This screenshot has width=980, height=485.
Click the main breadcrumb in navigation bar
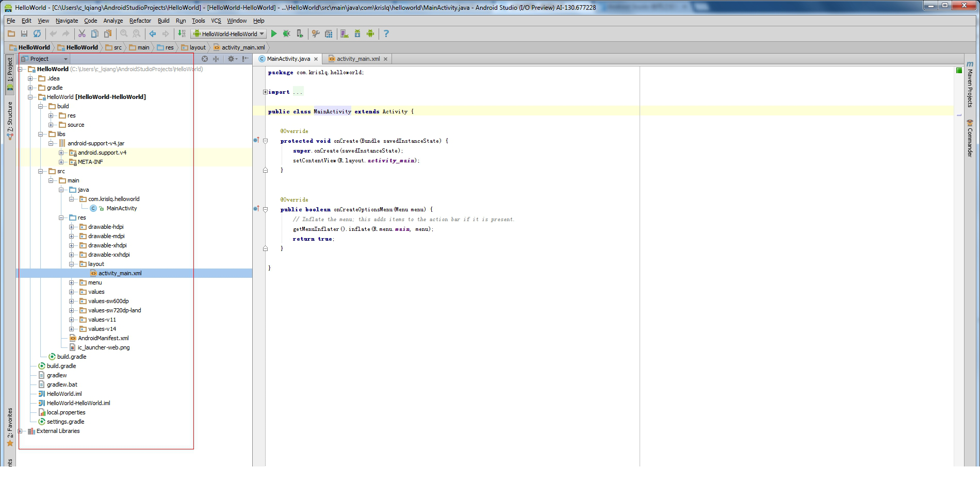tap(139, 47)
